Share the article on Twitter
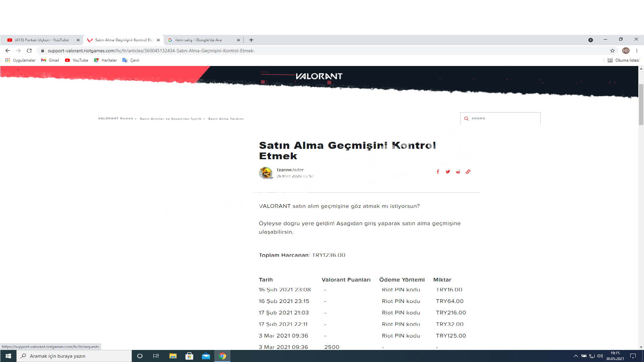Image resolution: width=644 pixels, height=362 pixels. click(448, 172)
